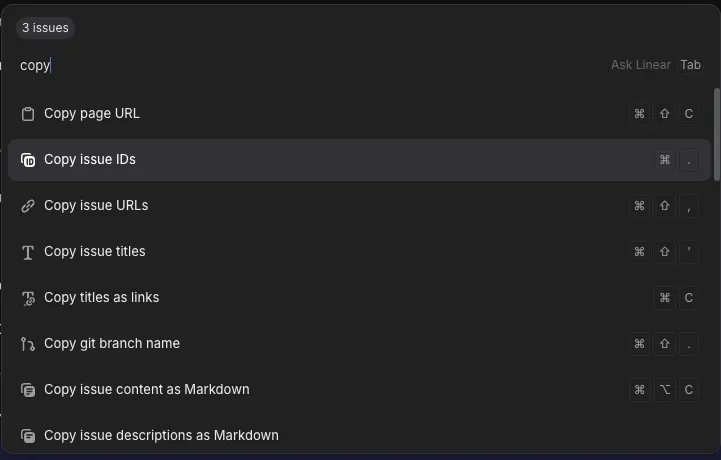Click the icon next to Copy titles as links
The image size is (721, 460).
28,298
